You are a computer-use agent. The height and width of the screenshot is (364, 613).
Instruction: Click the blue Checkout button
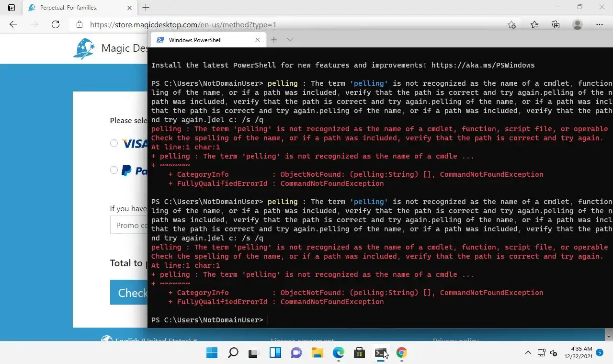tap(129, 293)
